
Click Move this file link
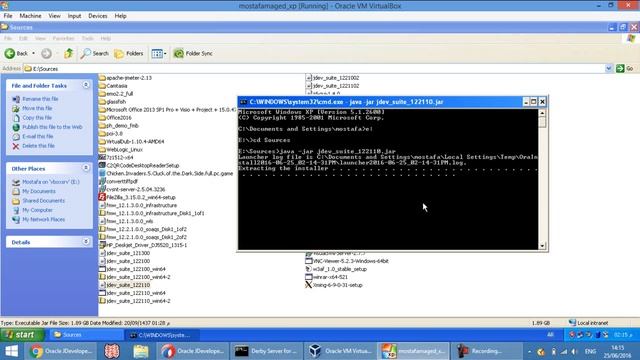(x=37, y=109)
